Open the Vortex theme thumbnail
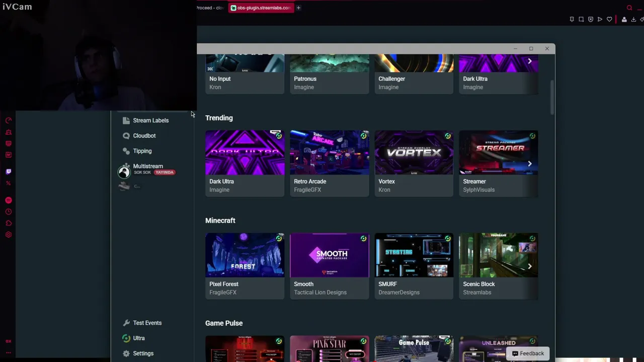The height and width of the screenshot is (362, 644). pos(414,153)
